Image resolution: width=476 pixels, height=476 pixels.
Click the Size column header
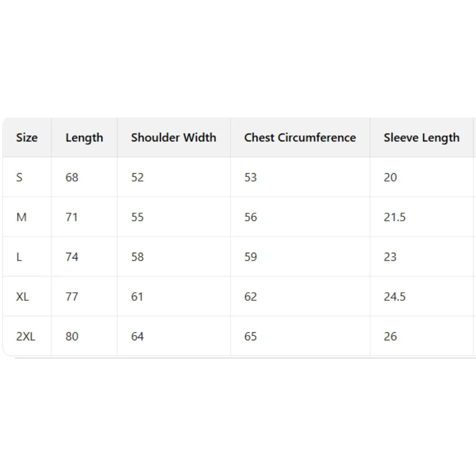pos(27,138)
